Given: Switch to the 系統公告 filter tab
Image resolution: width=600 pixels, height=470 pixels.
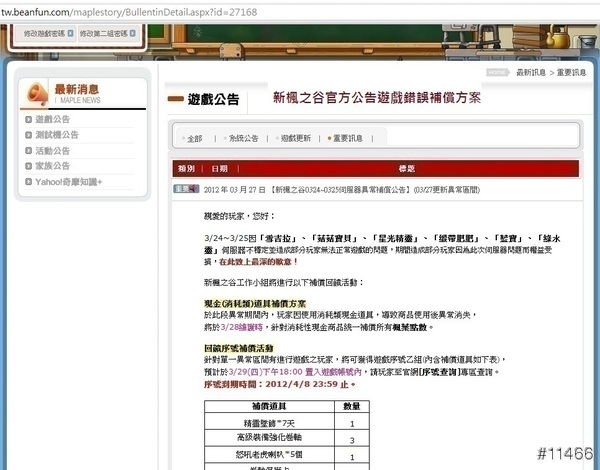Looking at the screenshot, I should click(243, 138).
